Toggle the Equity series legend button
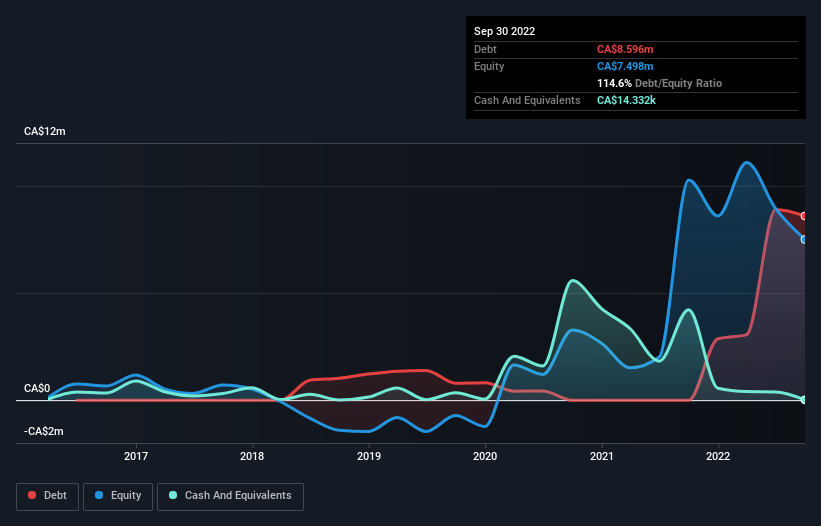821x526 pixels. coord(118,496)
